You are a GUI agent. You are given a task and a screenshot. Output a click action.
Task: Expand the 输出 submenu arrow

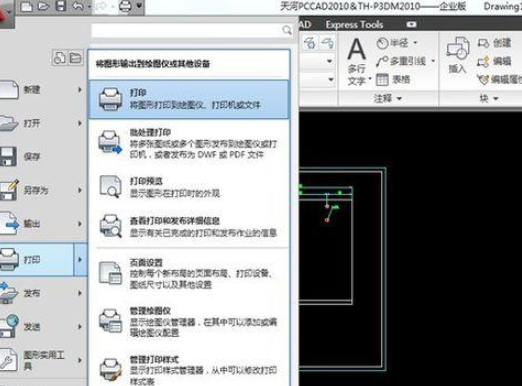click(x=80, y=223)
